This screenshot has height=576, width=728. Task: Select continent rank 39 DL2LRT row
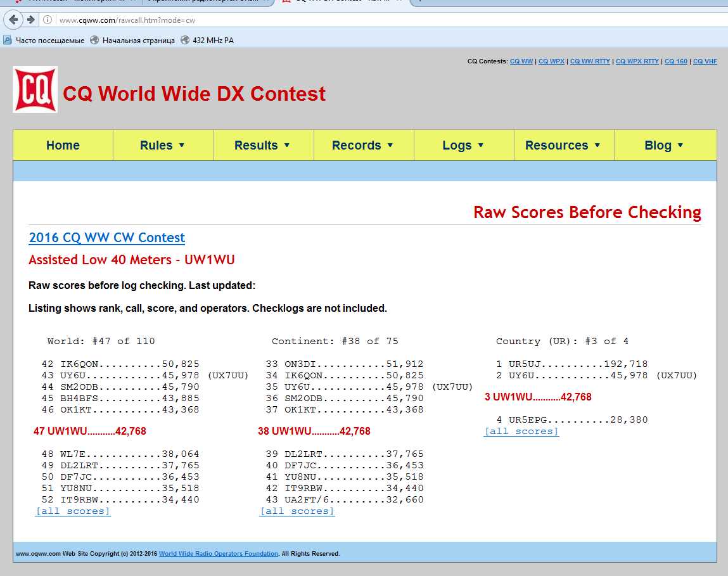pyautogui.click(x=345, y=454)
